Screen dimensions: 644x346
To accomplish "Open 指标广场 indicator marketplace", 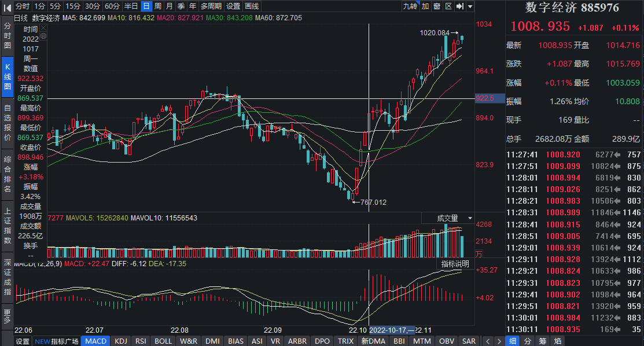I will [58, 341].
